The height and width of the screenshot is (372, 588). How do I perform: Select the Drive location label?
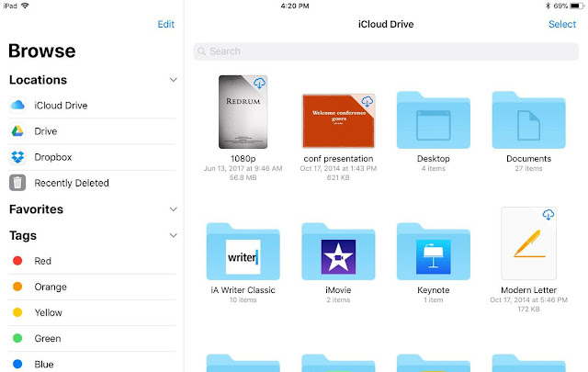tap(46, 131)
